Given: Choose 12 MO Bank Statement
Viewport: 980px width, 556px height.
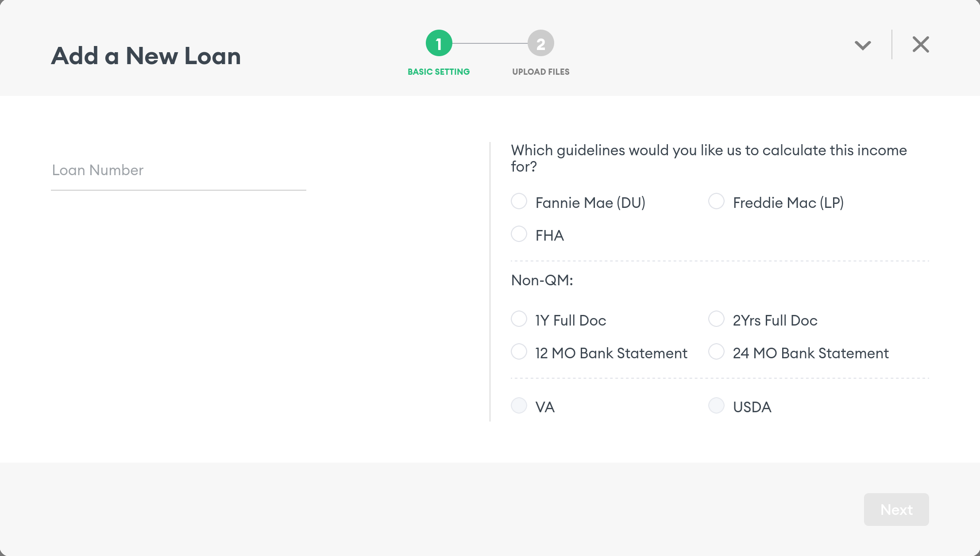Looking at the screenshot, I should point(519,352).
